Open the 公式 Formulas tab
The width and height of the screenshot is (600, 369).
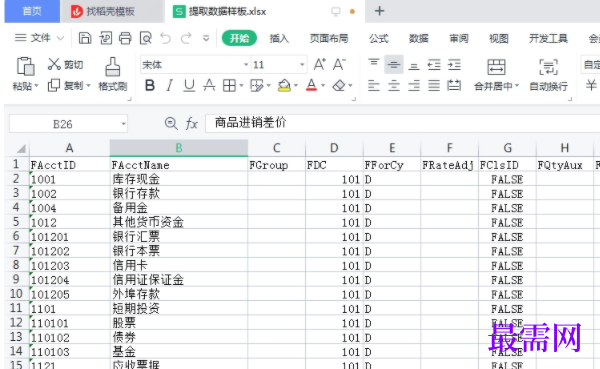tap(378, 38)
